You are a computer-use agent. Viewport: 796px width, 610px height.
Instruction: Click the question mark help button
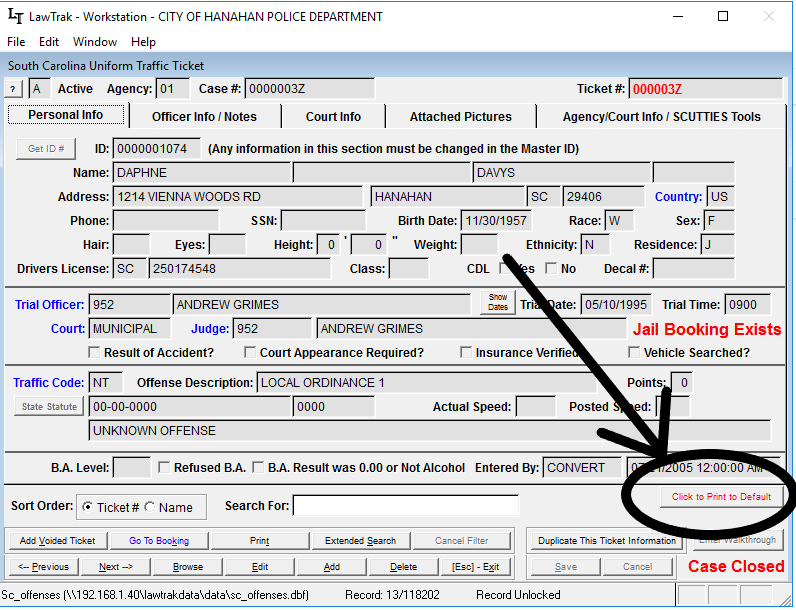(13, 89)
